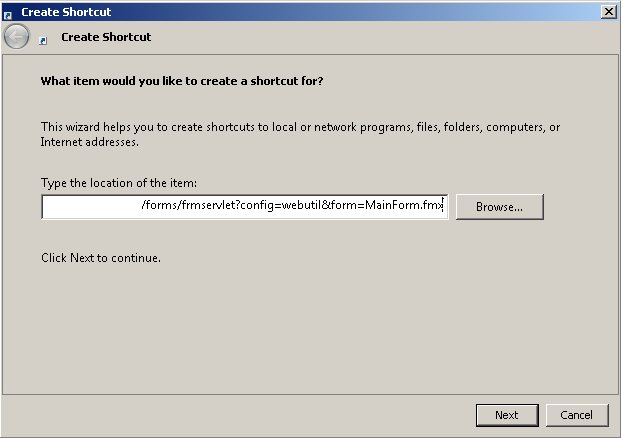Cancel the shortcut wizard
This screenshot has height=438, width=621.
point(576,415)
